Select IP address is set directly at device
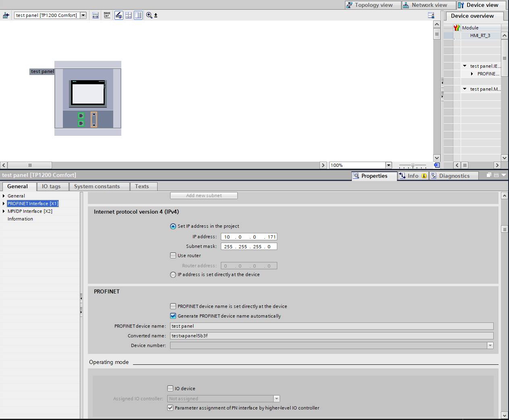This screenshot has height=420, width=509. coord(173,274)
